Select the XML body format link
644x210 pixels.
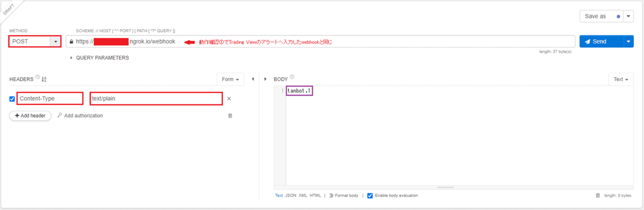303,196
